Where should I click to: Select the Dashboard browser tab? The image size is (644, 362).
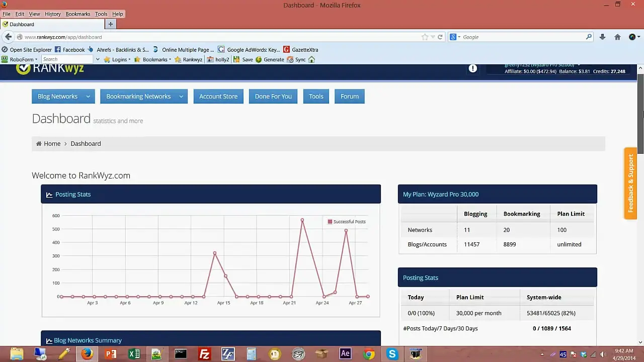(x=52, y=24)
